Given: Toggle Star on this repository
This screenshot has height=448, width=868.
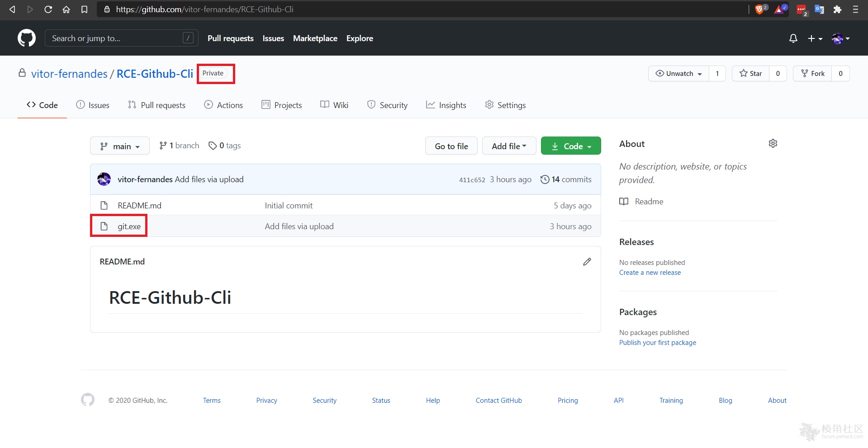Looking at the screenshot, I should click(751, 74).
